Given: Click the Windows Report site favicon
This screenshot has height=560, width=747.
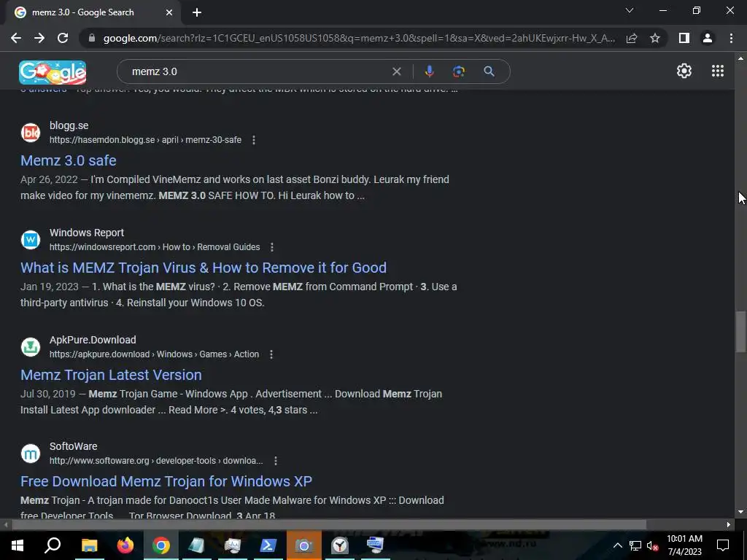Looking at the screenshot, I should coord(31,240).
